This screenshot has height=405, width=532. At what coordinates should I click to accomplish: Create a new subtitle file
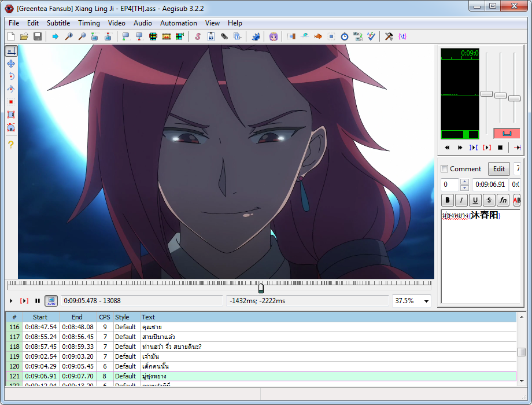tap(11, 36)
